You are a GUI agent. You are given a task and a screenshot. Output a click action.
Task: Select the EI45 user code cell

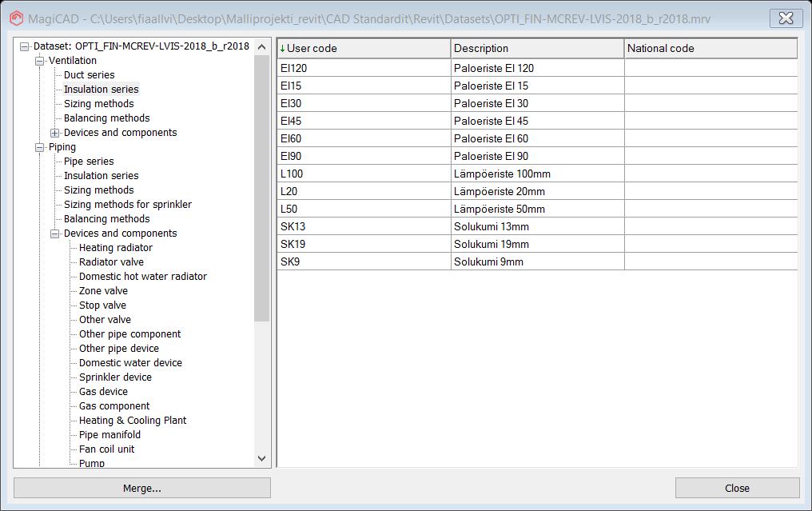[364, 122]
